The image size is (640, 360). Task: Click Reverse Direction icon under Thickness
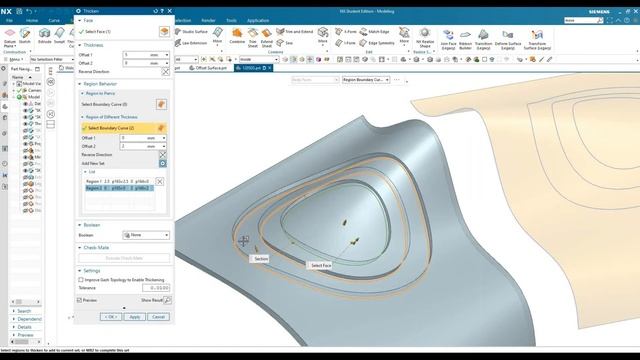[165, 72]
